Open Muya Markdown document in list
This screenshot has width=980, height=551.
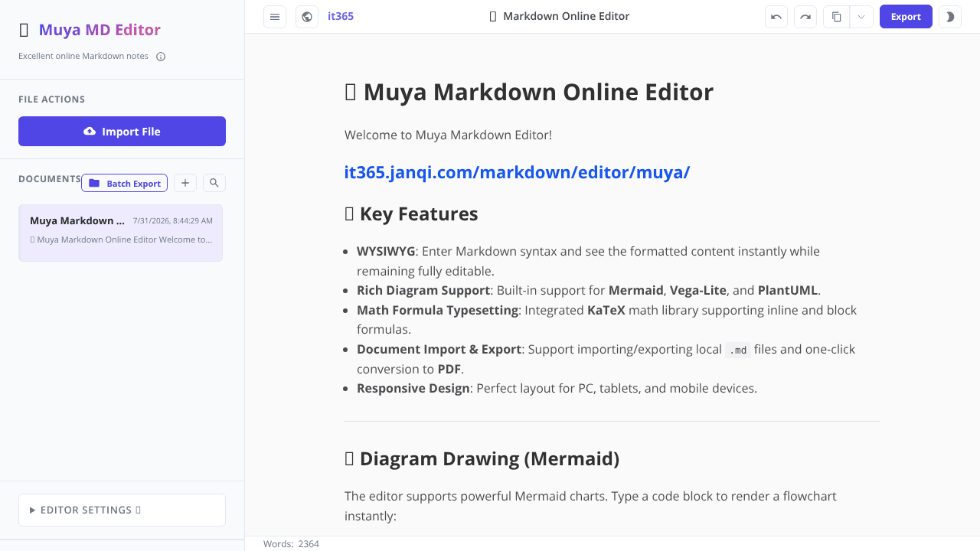tap(121, 233)
